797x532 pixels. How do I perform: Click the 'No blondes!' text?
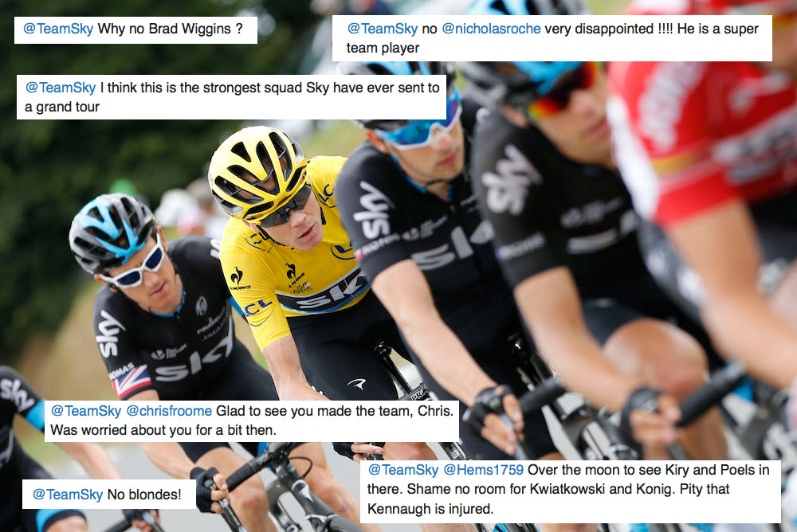(144, 495)
